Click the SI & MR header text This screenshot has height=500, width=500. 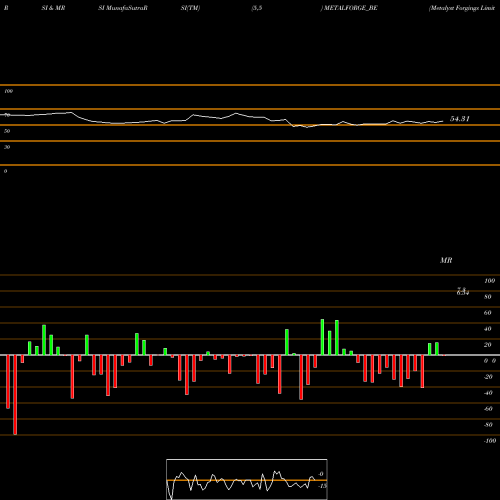tap(53, 8)
